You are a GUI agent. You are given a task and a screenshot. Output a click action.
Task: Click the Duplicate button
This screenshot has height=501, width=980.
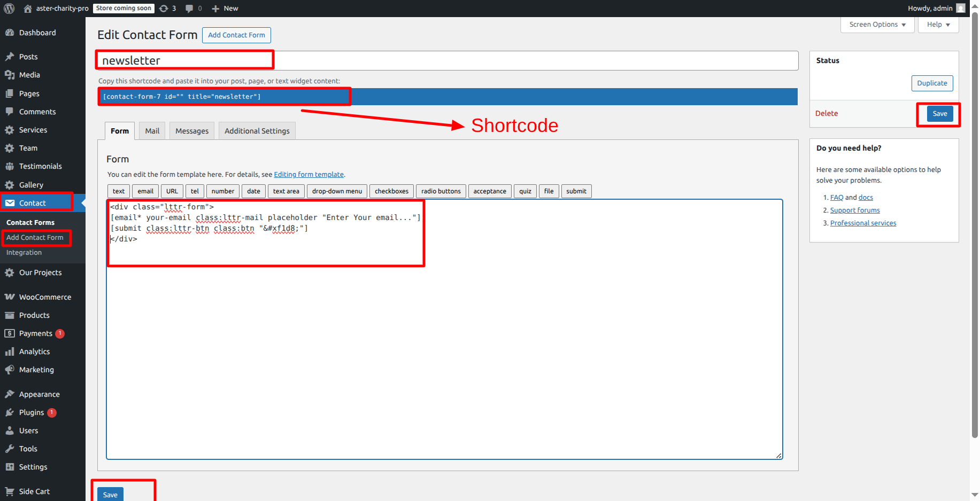point(932,83)
